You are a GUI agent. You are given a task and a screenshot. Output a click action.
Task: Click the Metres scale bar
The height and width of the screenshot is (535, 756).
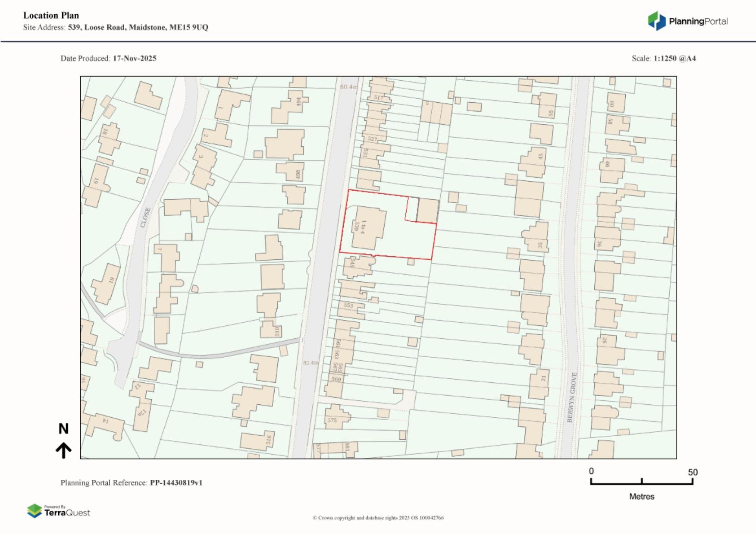click(641, 481)
